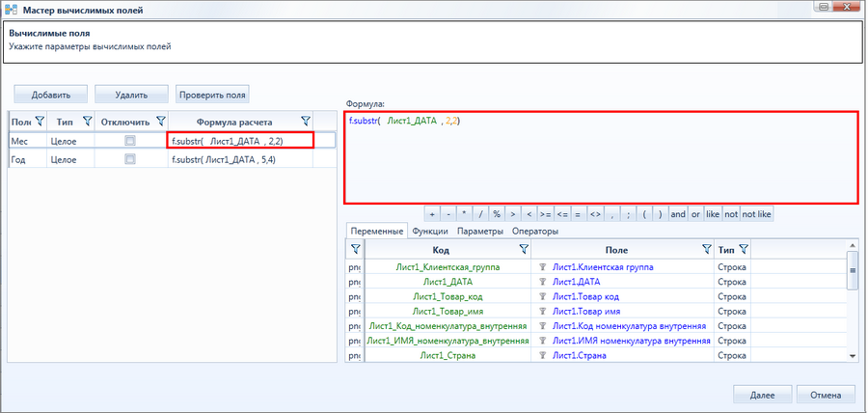Viewport: 868px width, 413px height.
Task: Open the Операторы tab
Action: (534, 231)
